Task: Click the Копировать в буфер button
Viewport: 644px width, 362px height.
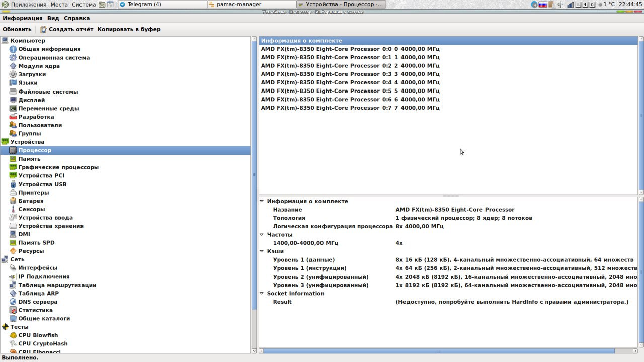Action: [129, 29]
